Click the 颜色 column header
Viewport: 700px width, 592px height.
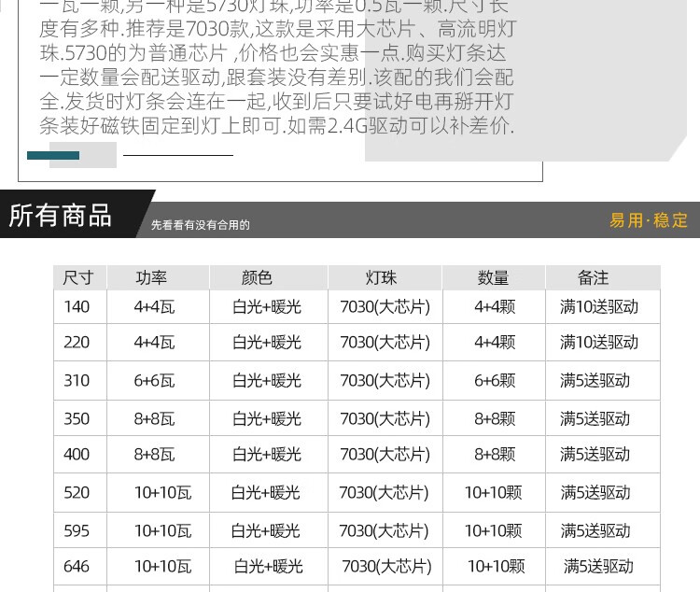[x=257, y=278]
